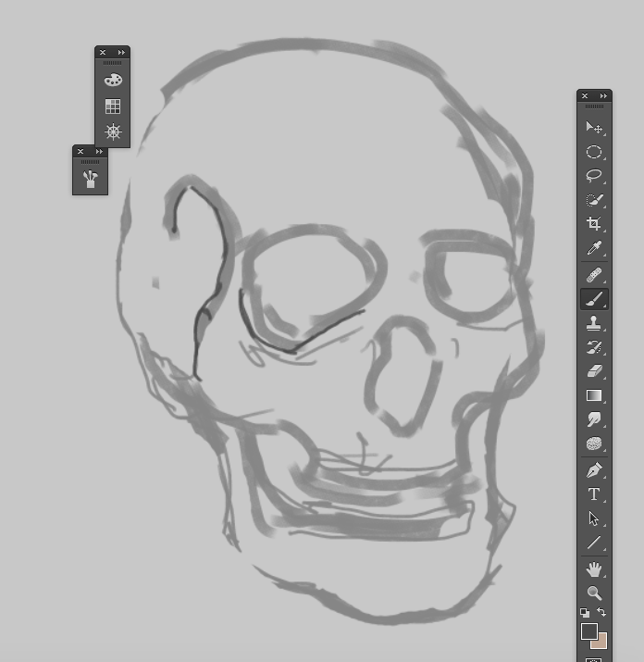Select the Move tool
The image size is (644, 662).
[594, 127]
